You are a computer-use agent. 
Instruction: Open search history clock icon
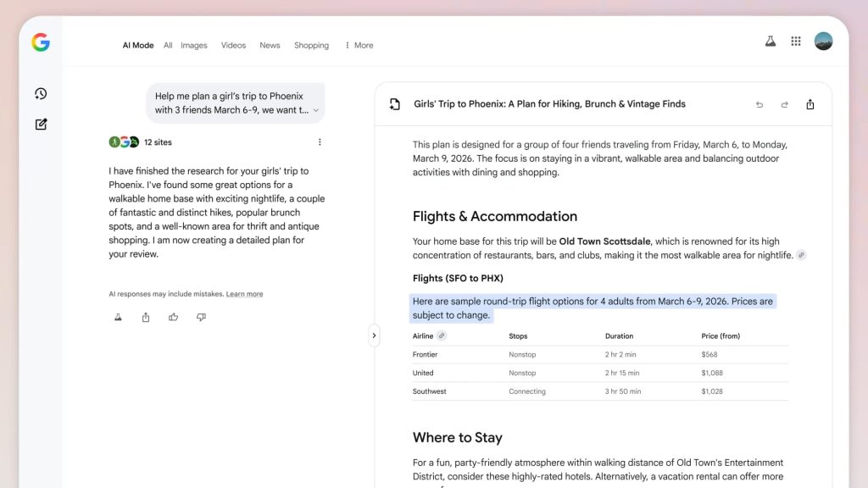coord(41,94)
